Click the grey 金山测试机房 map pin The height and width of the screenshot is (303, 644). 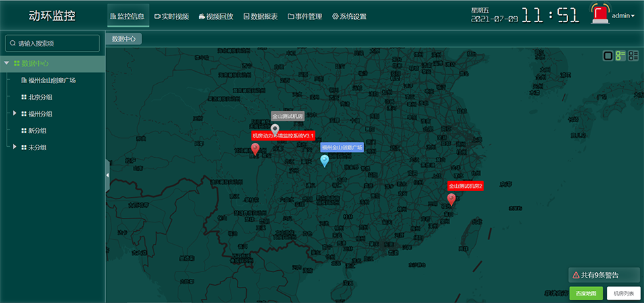click(x=276, y=130)
